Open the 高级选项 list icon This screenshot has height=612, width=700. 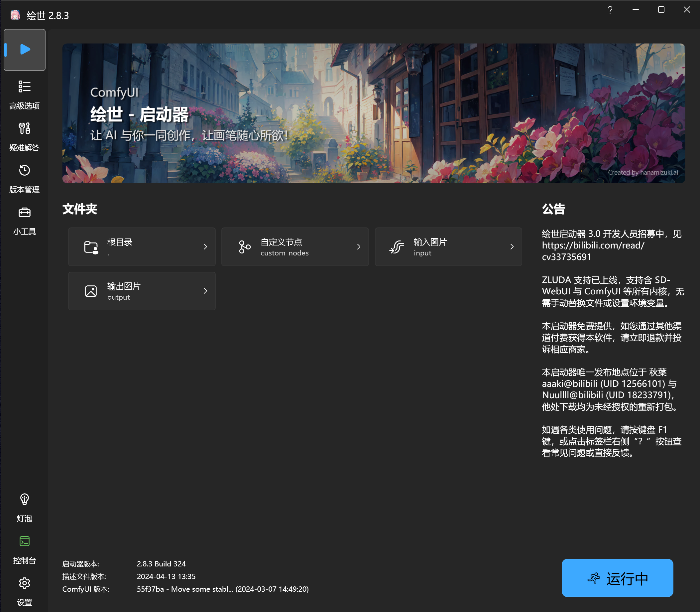pyautogui.click(x=24, y=86)
